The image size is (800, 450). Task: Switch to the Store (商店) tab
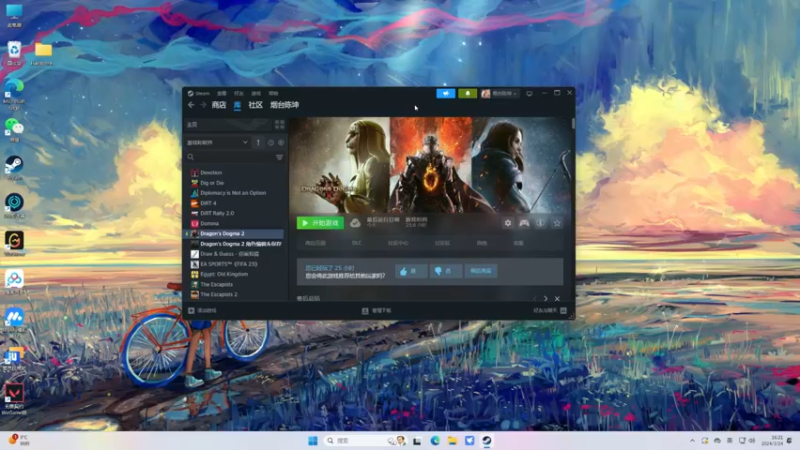[x=219, y=105]
